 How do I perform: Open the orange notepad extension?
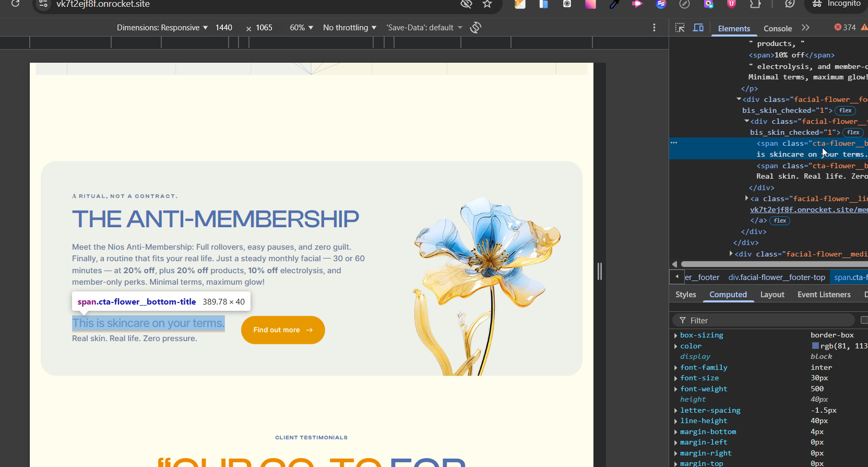coord(520,4)
